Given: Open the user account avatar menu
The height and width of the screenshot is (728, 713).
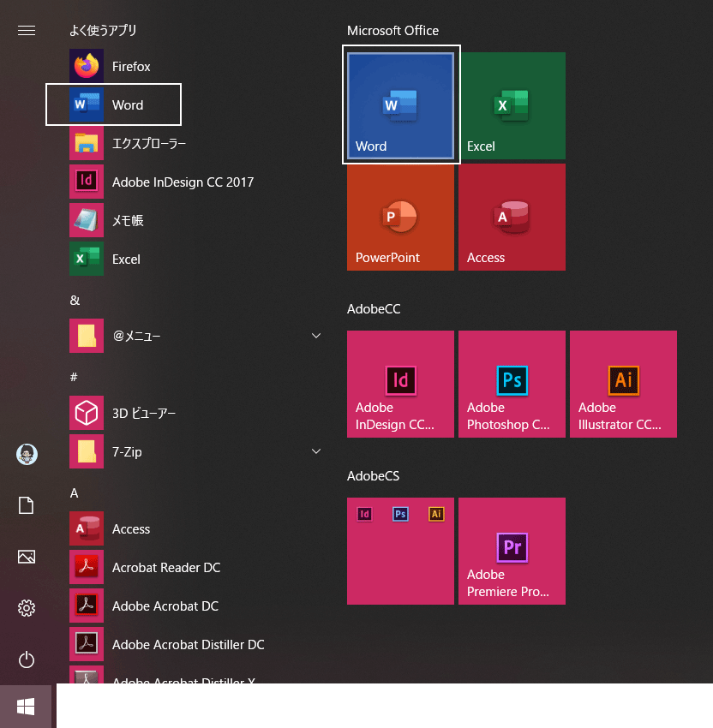Looking at the screenshot, I should point(27,454).
